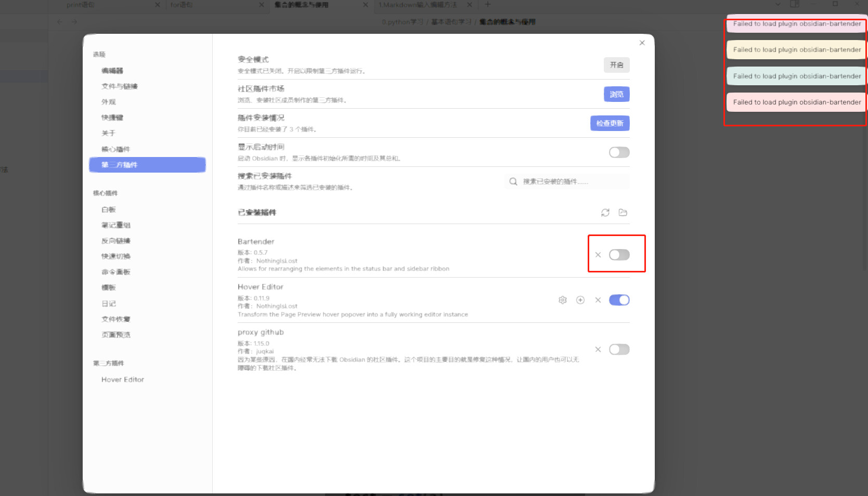Close the settings dialog

point(642,43)
